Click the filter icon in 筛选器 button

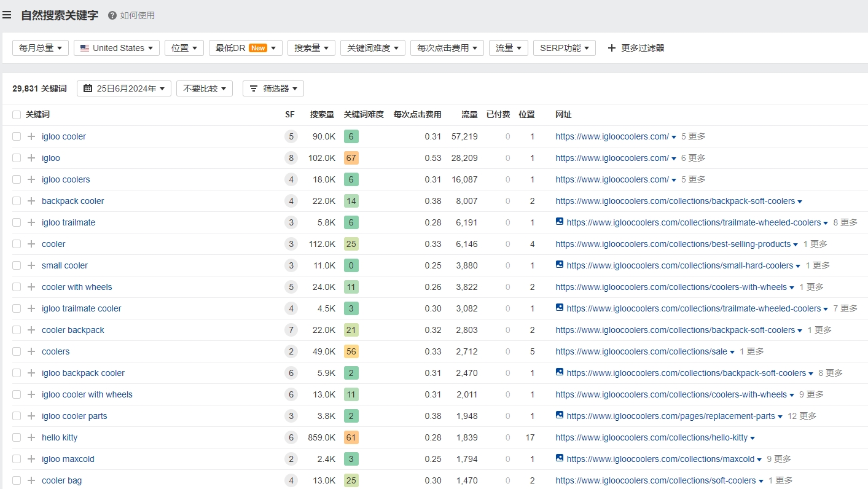pyautogui.click(x=254, y=88)
